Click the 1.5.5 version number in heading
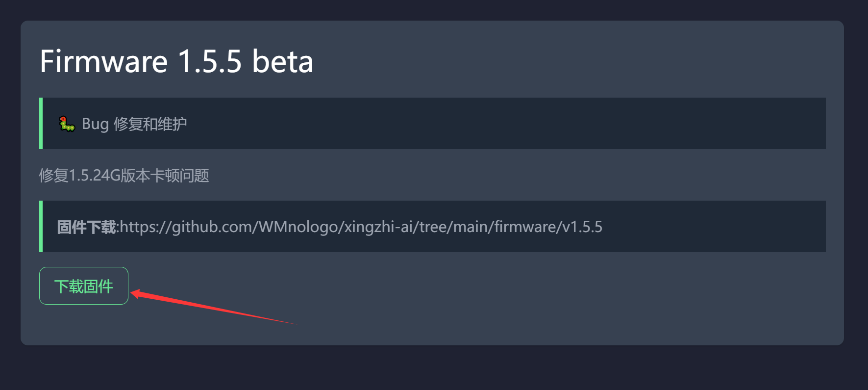Screen dimensions: 868x390 click(x=210, y=62)
